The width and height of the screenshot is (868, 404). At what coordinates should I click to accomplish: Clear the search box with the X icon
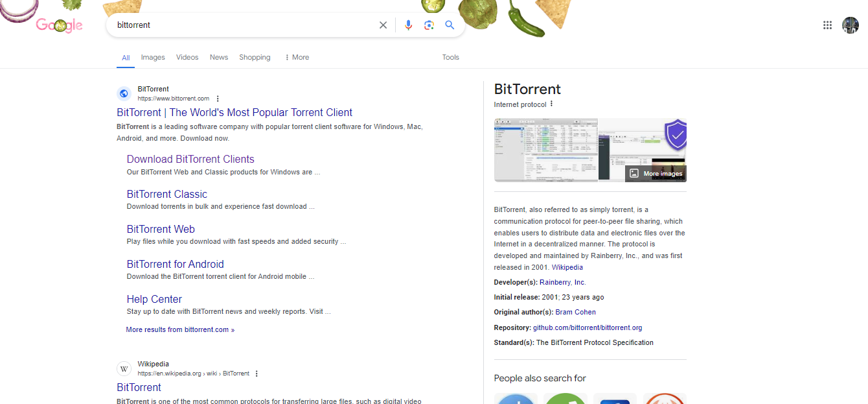pyautogui.click(x=383, y=25)
